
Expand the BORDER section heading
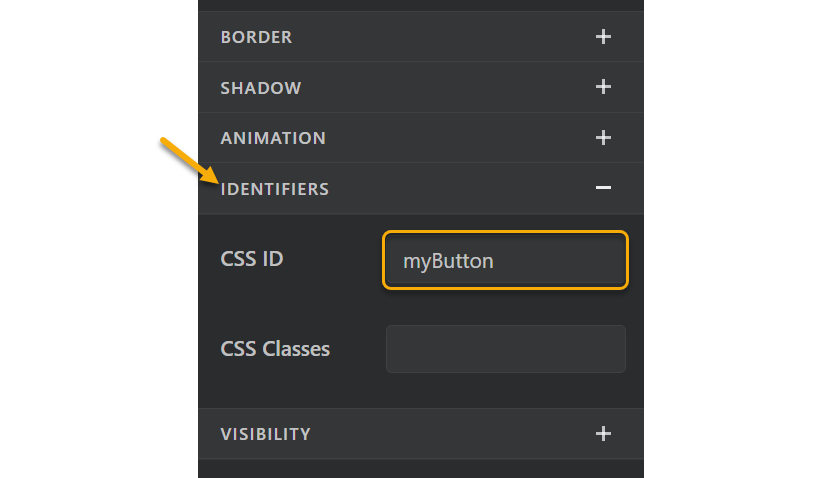point(256,37)
